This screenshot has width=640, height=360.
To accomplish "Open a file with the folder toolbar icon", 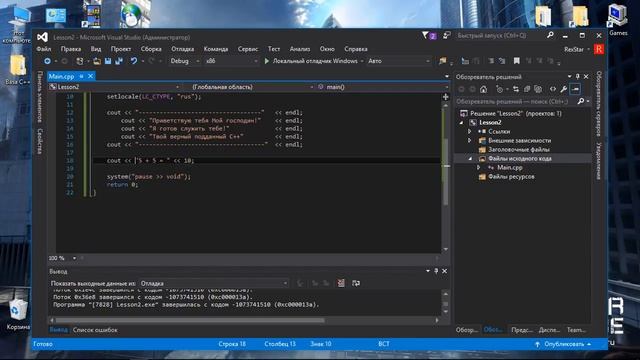I will [x=97, y=61].
